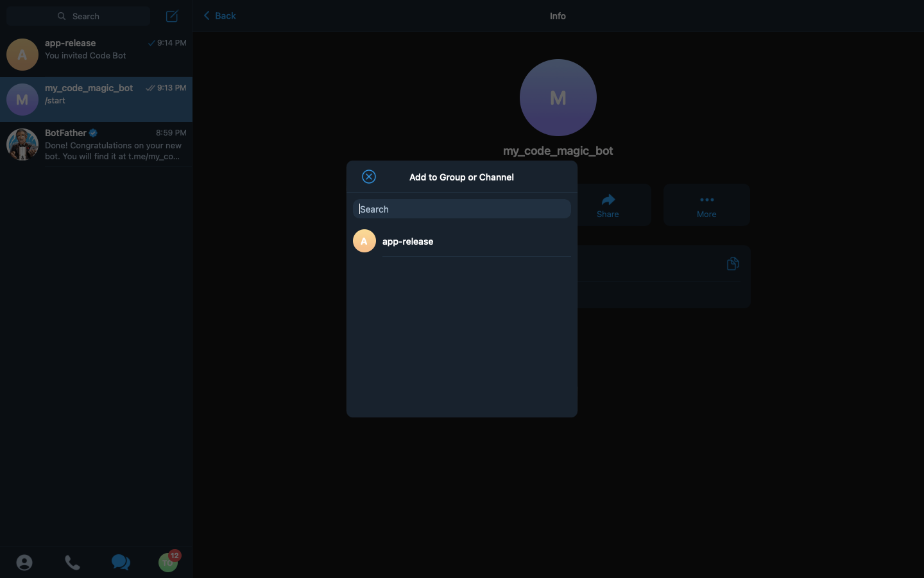
Task: Open the Chats tab
Action: (121, 563)
